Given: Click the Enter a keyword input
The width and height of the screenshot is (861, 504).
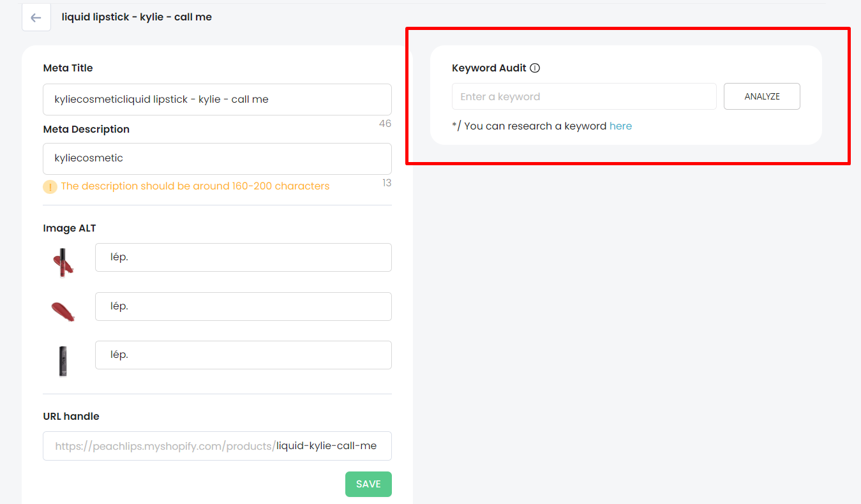Looking at the screenshot, I should [x=584, y=96].
